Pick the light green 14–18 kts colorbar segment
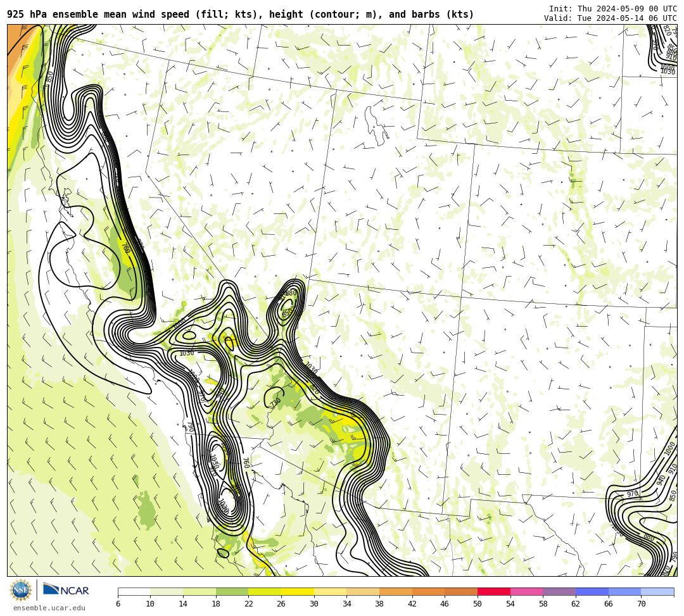Image resolution: width=684 pixels, height=616 pixels. (199, 591)
